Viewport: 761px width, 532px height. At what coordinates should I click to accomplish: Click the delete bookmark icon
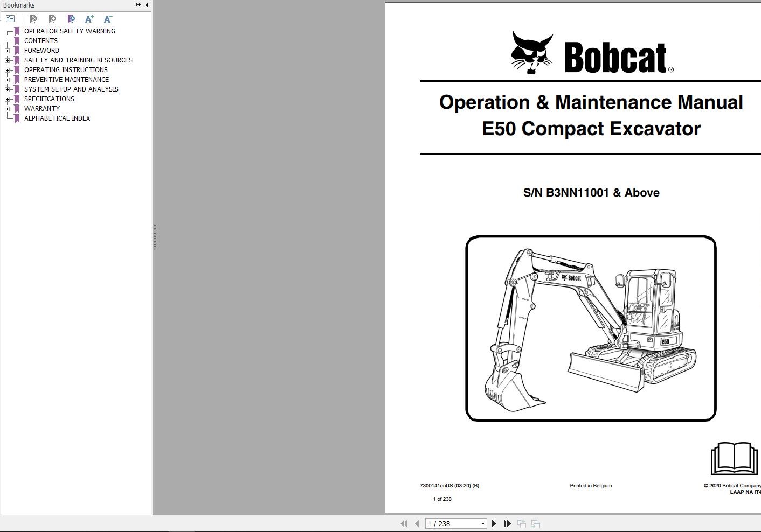coord(33,19)
